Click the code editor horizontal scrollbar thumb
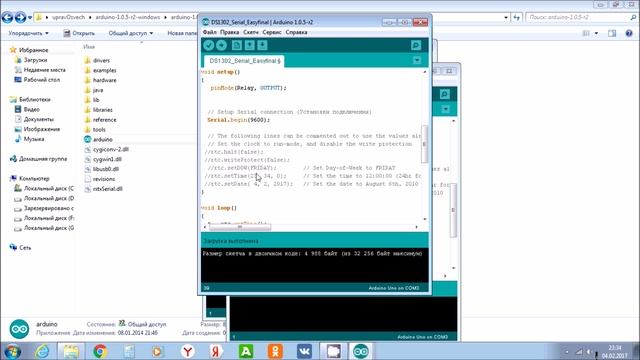Viewport: 640px width, 360px height. pos(240,227)
